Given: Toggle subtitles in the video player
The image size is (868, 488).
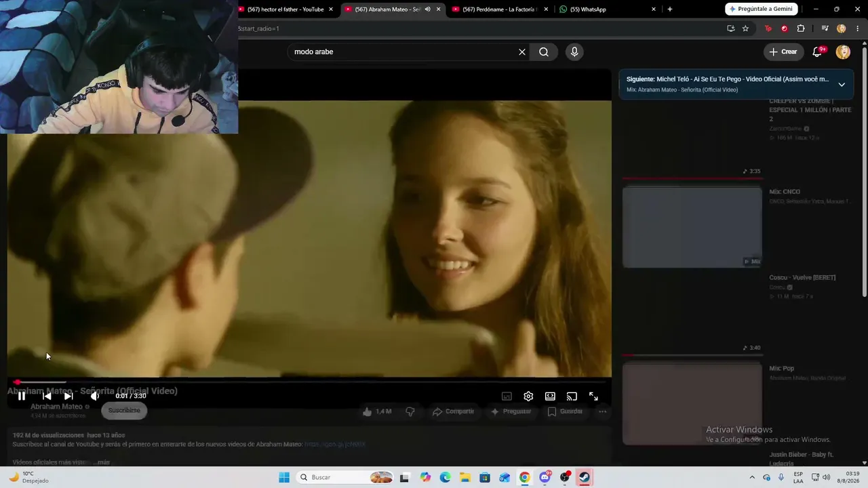Looking at the screenshot, I should coord(507,396).
